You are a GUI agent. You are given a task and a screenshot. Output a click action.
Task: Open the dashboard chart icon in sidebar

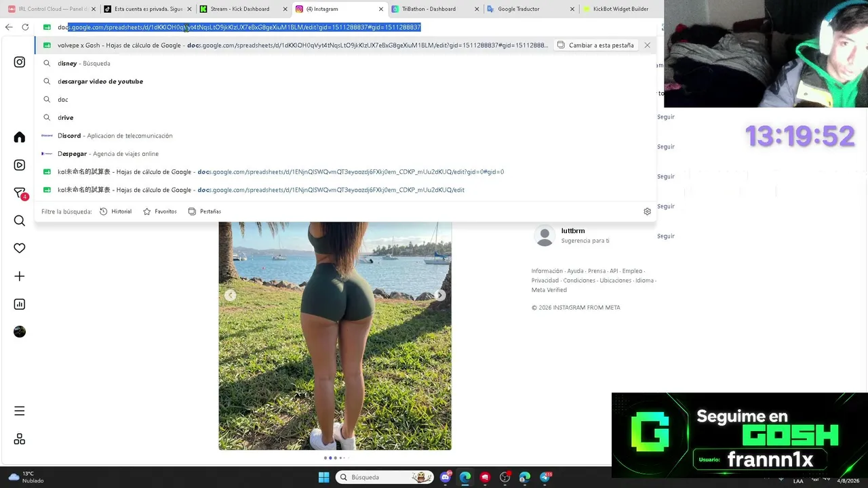20,304
